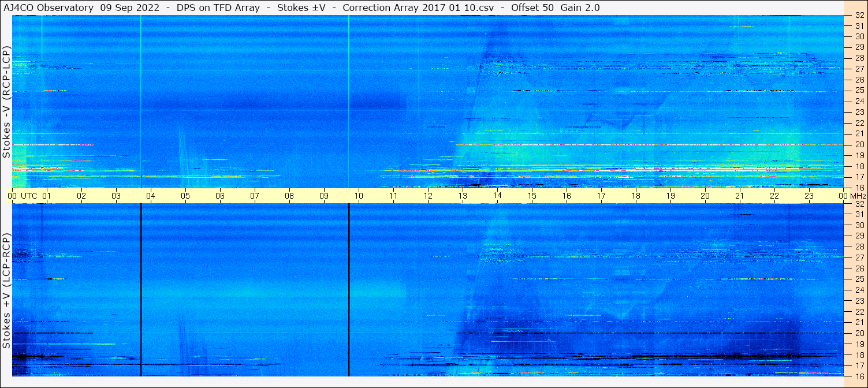This screenshot has width=868, height=388.
Task: Select the 19 hour tick on time axis
Action: coord(670,196)
